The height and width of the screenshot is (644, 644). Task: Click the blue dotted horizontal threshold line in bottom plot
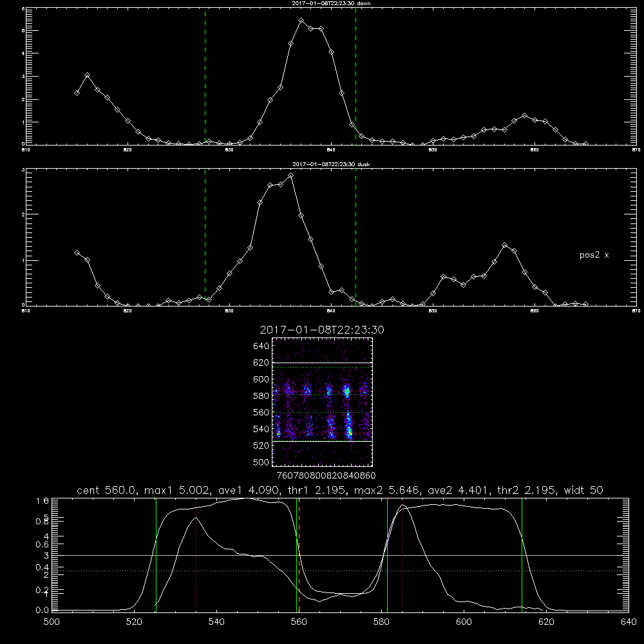[340, 571]
